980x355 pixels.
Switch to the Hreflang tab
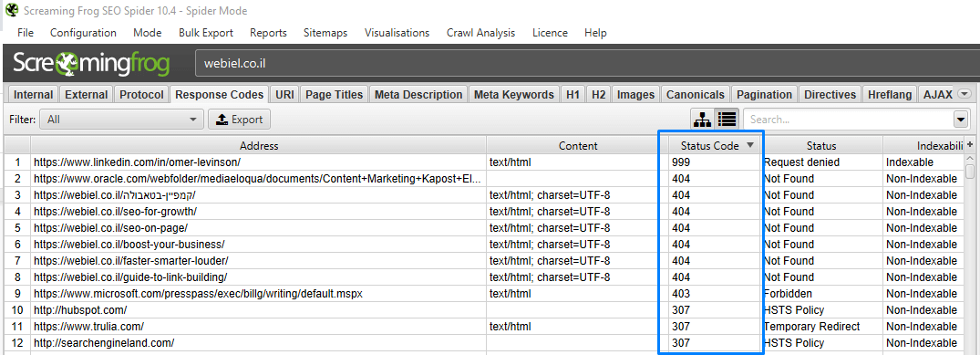pos(890,95)
